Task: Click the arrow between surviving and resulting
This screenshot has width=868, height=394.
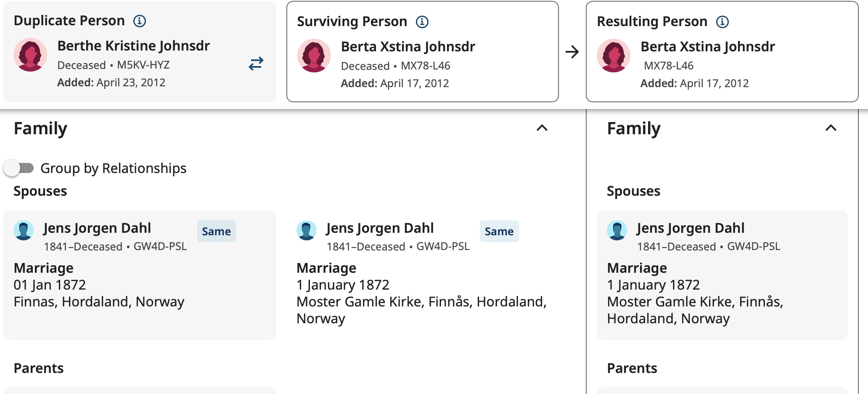Action: (x=572, y=52)
